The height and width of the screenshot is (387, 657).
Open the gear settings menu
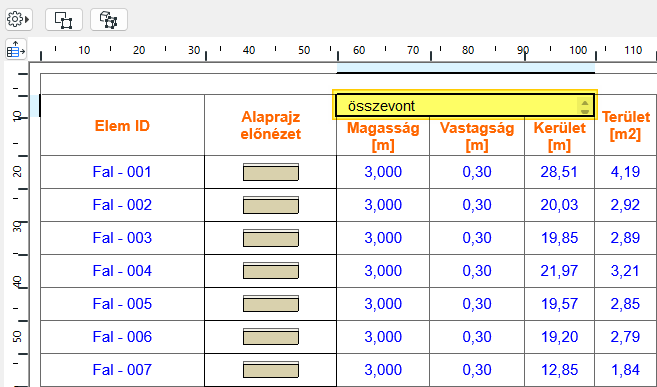click(18, 20)
